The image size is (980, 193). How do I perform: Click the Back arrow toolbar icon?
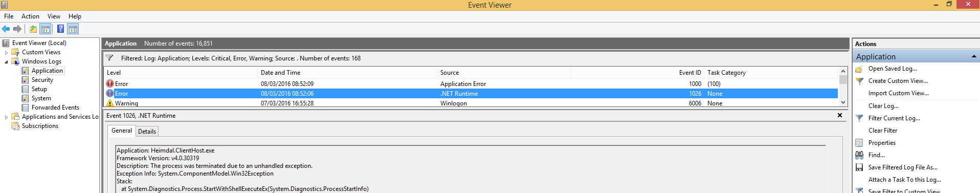click(6, 29)
